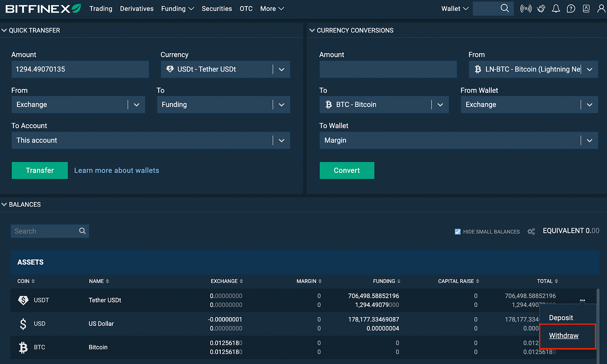
Task: Collapse the Balances section
Action: [x=4, y=205]
